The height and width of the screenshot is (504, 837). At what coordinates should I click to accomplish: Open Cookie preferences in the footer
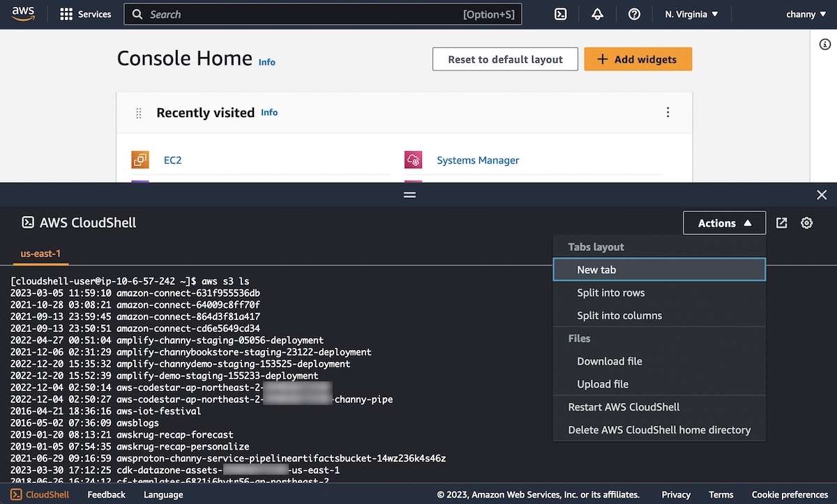pyautogui.click(x=790, y=495)
